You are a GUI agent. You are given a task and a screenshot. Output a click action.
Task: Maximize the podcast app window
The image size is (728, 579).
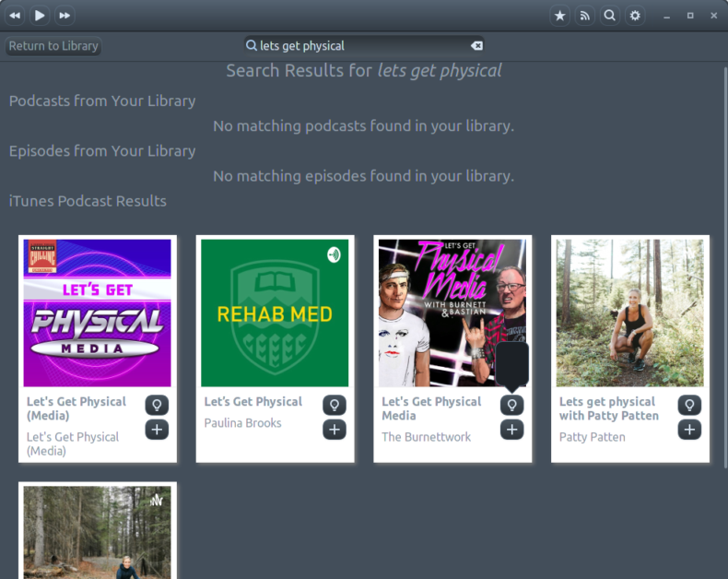[690, 16]
